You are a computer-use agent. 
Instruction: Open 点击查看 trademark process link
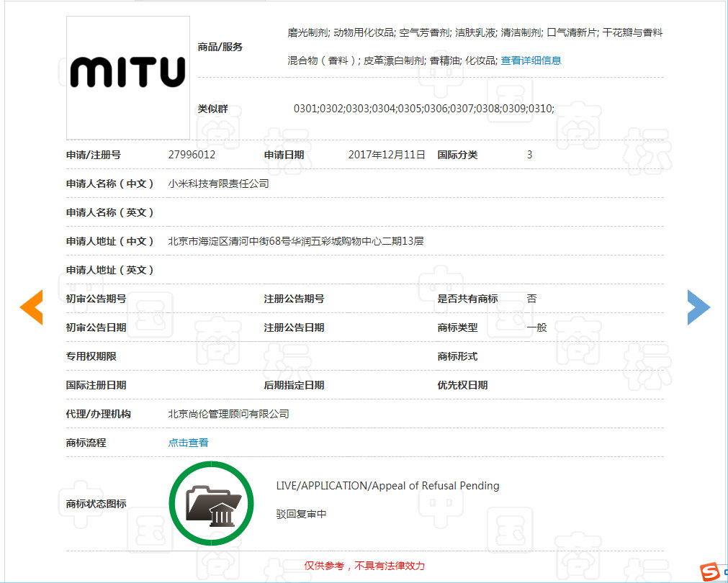coord(188,443)
